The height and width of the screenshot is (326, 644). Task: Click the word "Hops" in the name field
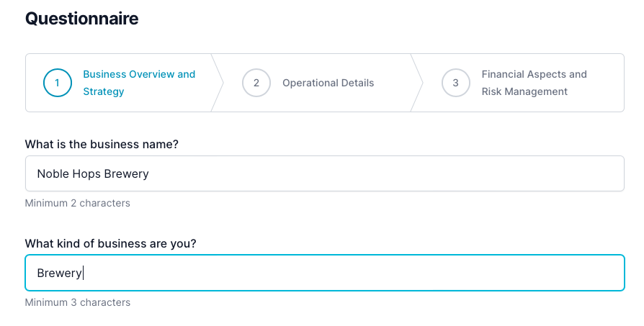88,174
